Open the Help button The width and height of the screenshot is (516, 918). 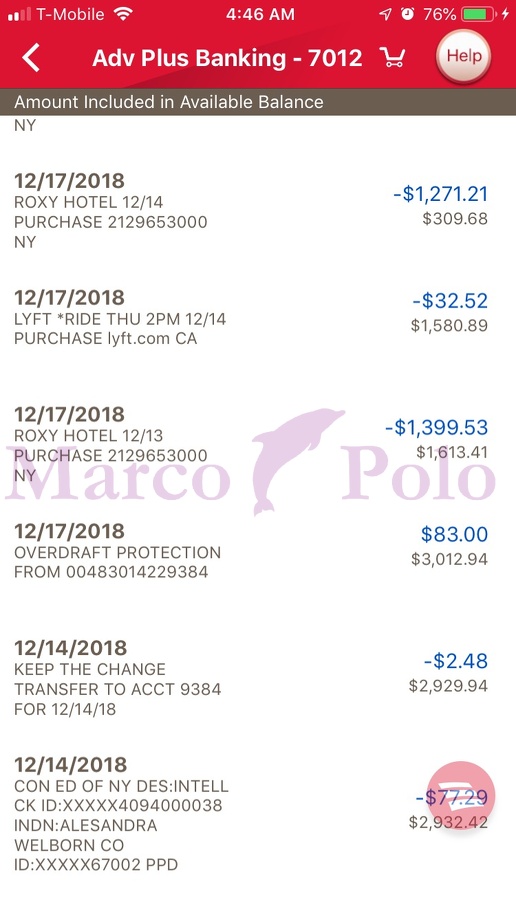[x=463, y=56]
